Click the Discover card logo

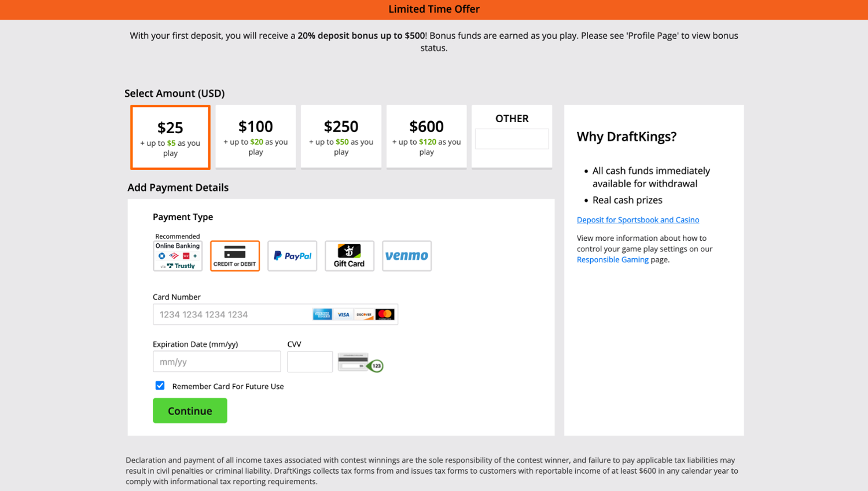tap(364, 314)
